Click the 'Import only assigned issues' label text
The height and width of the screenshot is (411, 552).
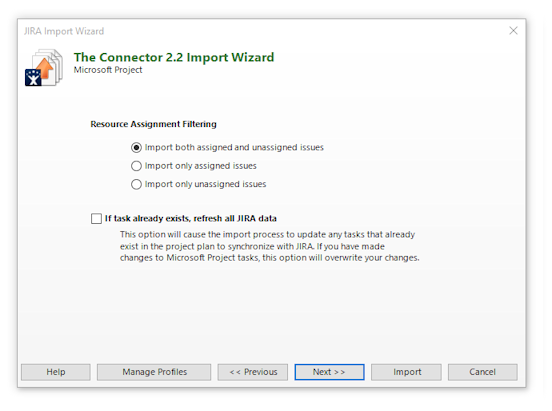pos(201,166)
